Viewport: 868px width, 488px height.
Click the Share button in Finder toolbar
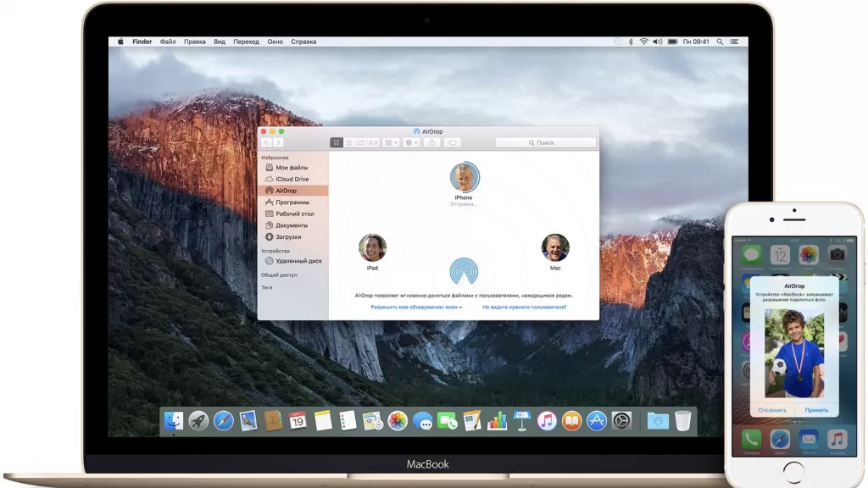(x=432, y=143)
